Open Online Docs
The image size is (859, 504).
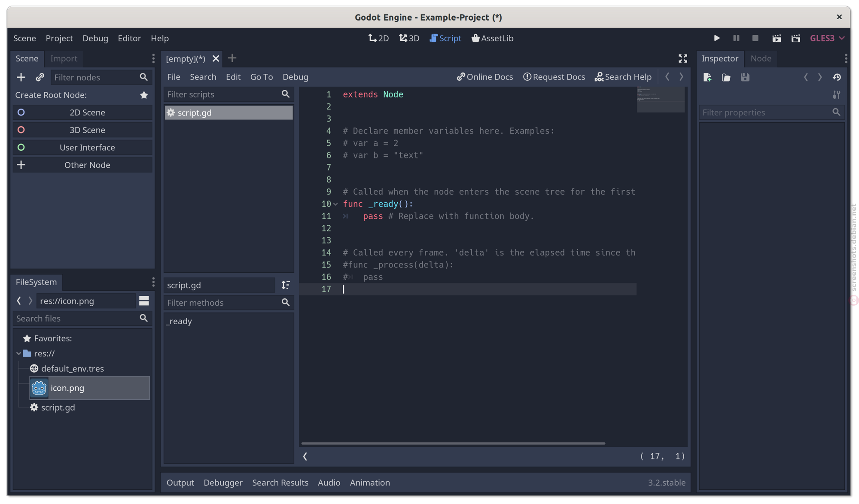click(485, 77)
